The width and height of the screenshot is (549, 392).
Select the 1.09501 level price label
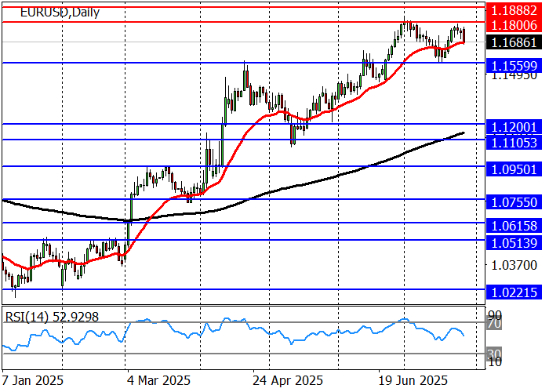(514, 169)
